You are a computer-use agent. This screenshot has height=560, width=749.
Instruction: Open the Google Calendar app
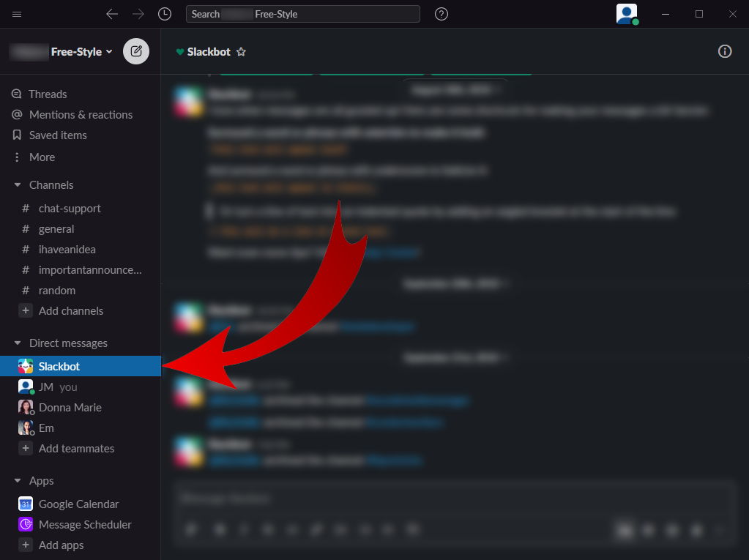[x=81, y=504]
